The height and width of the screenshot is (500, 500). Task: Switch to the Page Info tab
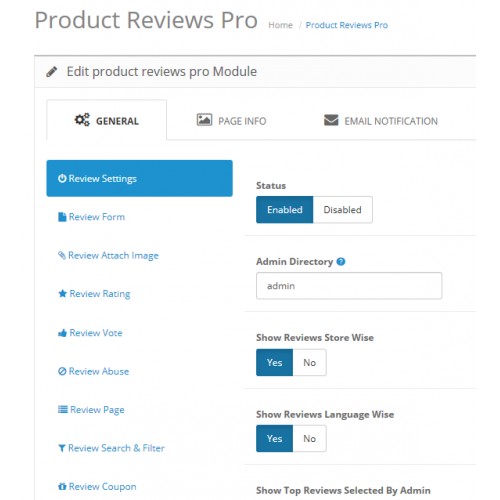point(232,120)
